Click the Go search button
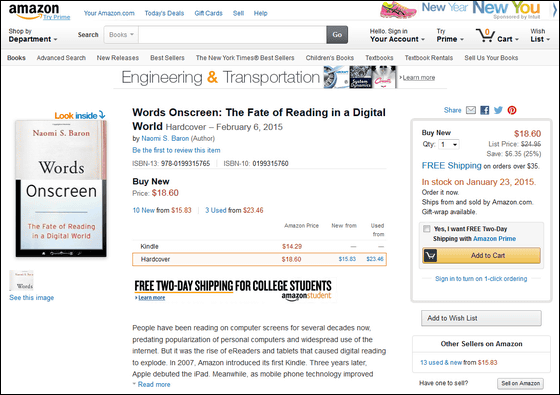Image resolution: width=560 pixels, height=395 pixels. (337, 35)
